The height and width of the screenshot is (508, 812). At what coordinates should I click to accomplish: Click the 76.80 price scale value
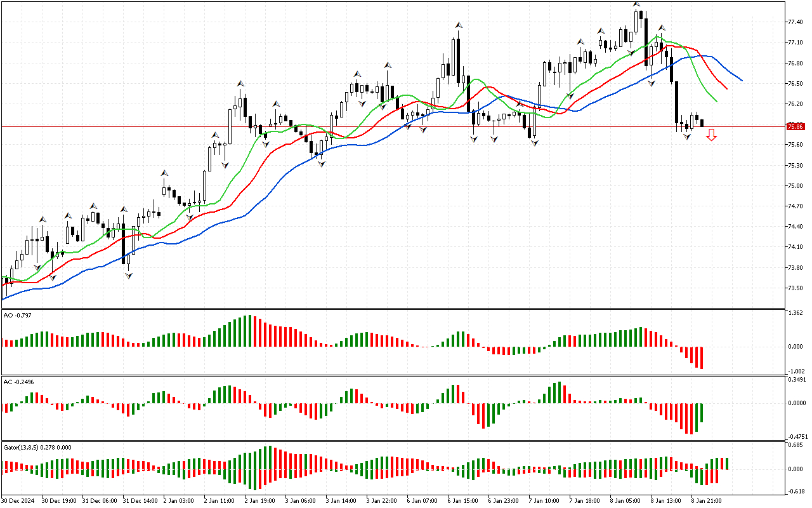[794, 63]
